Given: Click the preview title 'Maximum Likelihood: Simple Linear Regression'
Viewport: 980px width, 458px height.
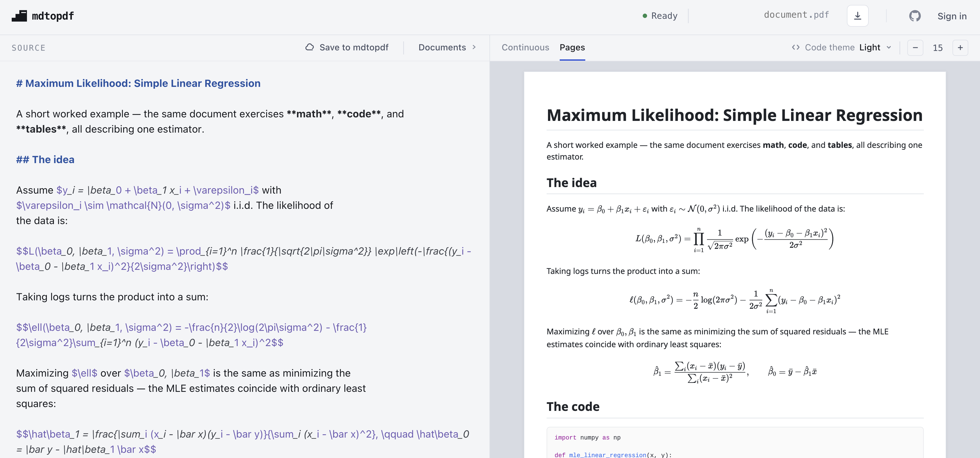Looking at the screenshot, I should click(734, 115).
